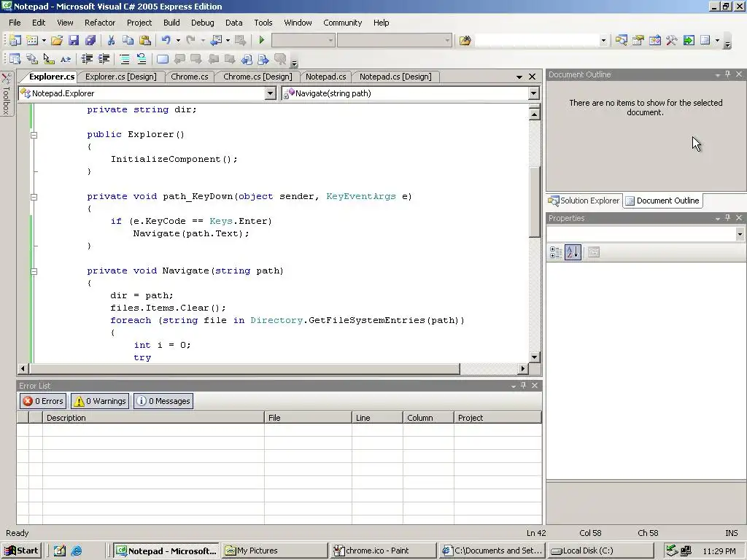Click the New Project toolbar icon
The image size is (747, 560).
coord(15,41)
